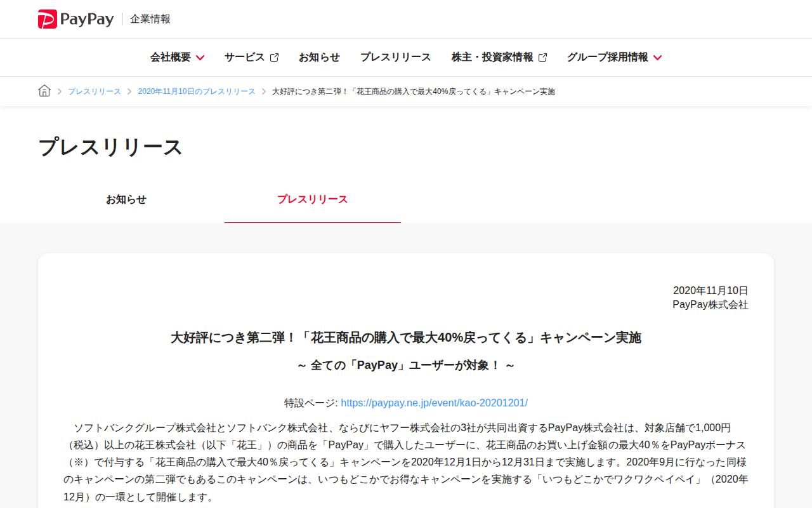
Task: Click PayPay株式会社 under the date
Action: tap(710, 305)
